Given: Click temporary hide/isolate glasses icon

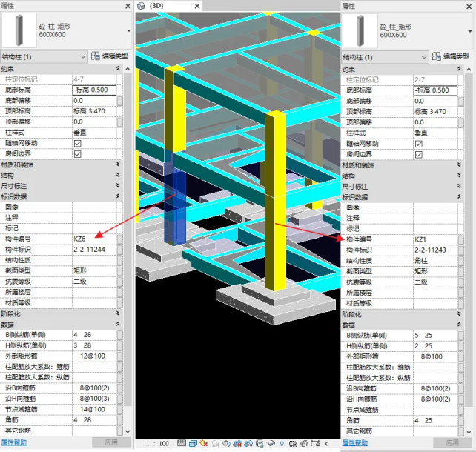Looking at the screenshot, I should 271,444.
